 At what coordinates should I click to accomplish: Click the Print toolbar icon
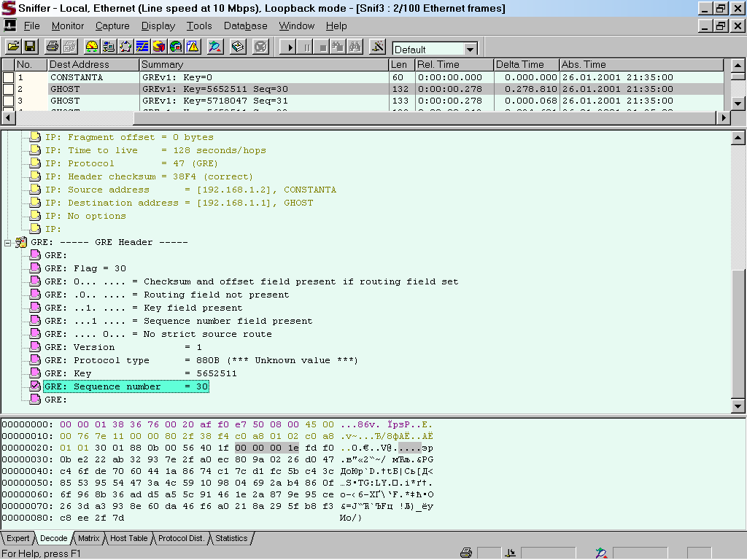(53, 47)
